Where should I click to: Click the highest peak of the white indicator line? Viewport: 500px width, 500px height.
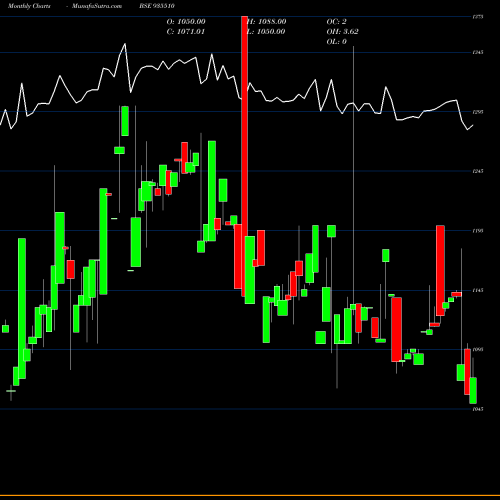(125, 44)
